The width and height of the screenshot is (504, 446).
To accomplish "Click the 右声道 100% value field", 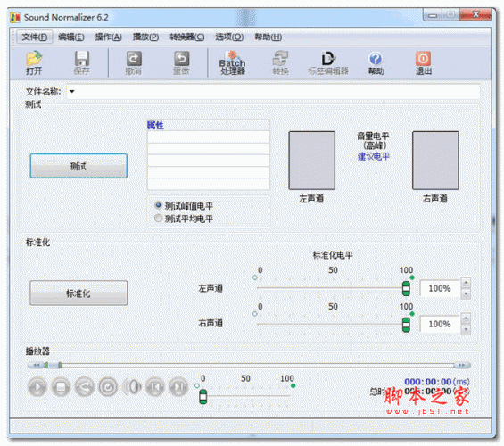I will [x=440, y=324].
